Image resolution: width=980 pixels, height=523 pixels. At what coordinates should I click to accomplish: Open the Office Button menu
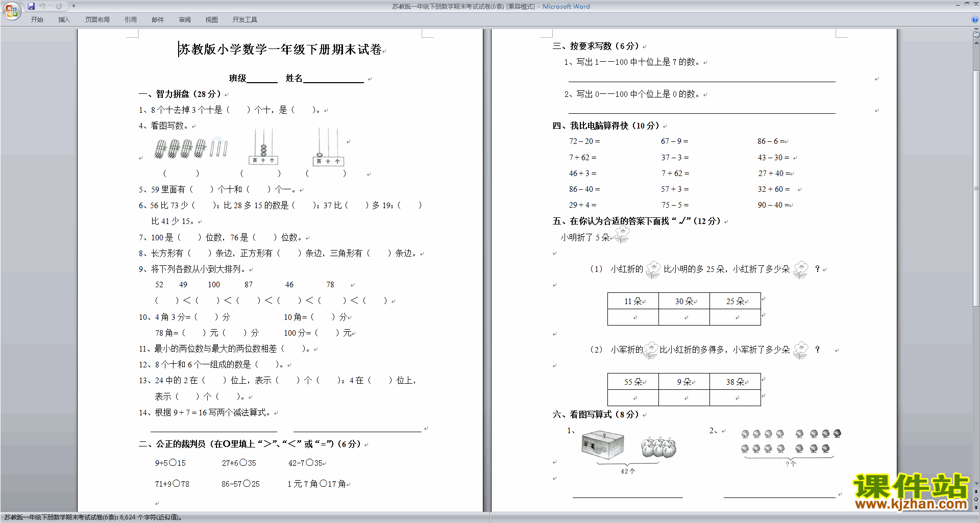(x=11, y=10)
